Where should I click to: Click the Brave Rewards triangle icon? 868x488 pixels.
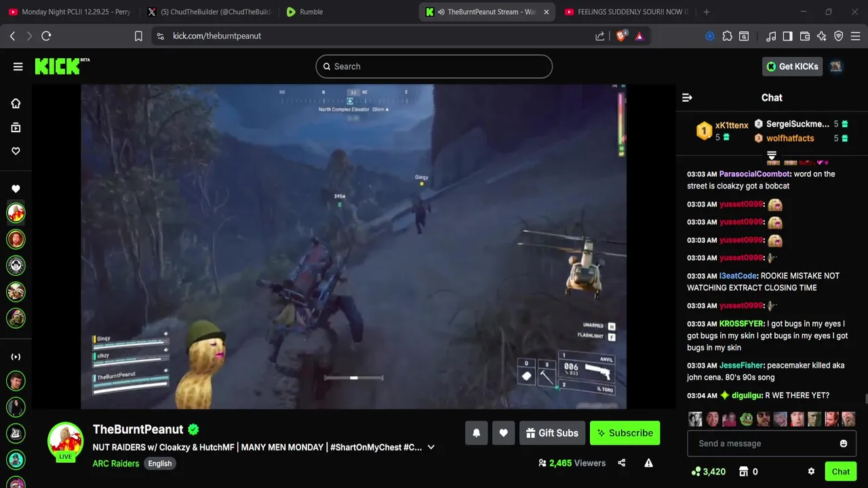click(x=639, y=36)
